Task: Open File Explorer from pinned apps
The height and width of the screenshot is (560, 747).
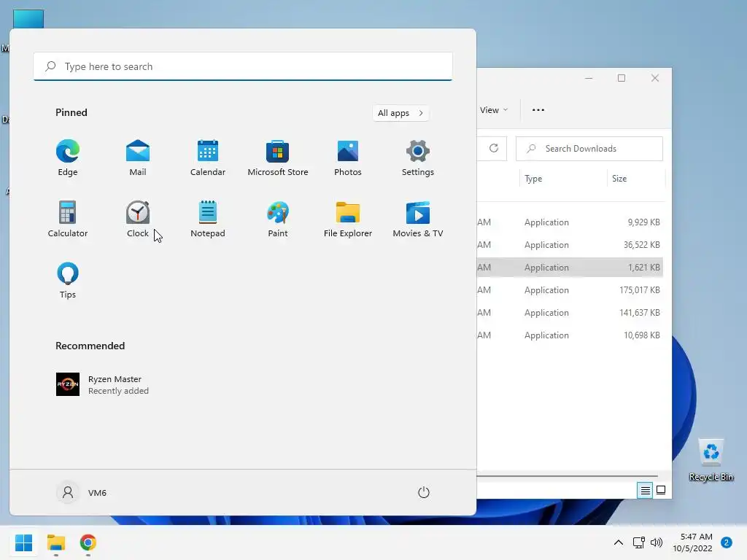Action: (x=348, y=219)
